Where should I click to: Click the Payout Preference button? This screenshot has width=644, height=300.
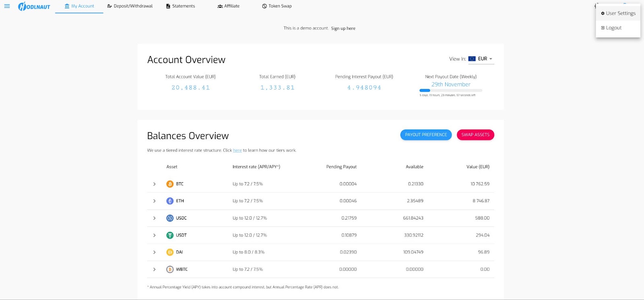pos(426,135)
